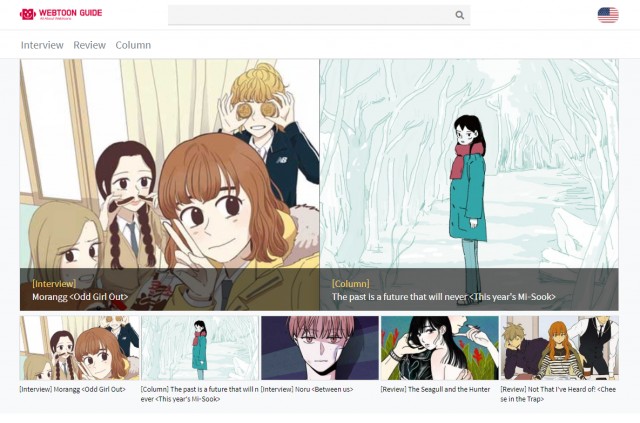640x423 pixels.
Task: Select the Noru Between us thumbnail
Action: point(320,348)
